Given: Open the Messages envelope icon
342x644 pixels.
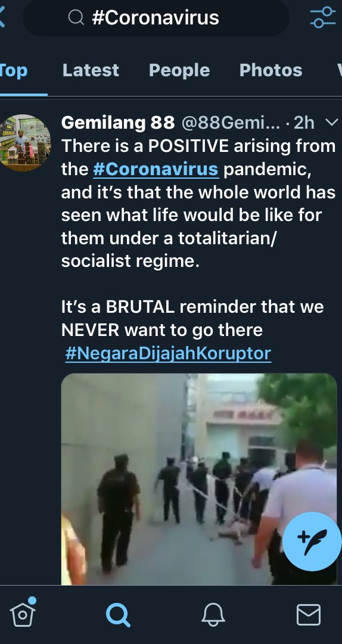Looking at the screenshot, I should tap(308, 615).
